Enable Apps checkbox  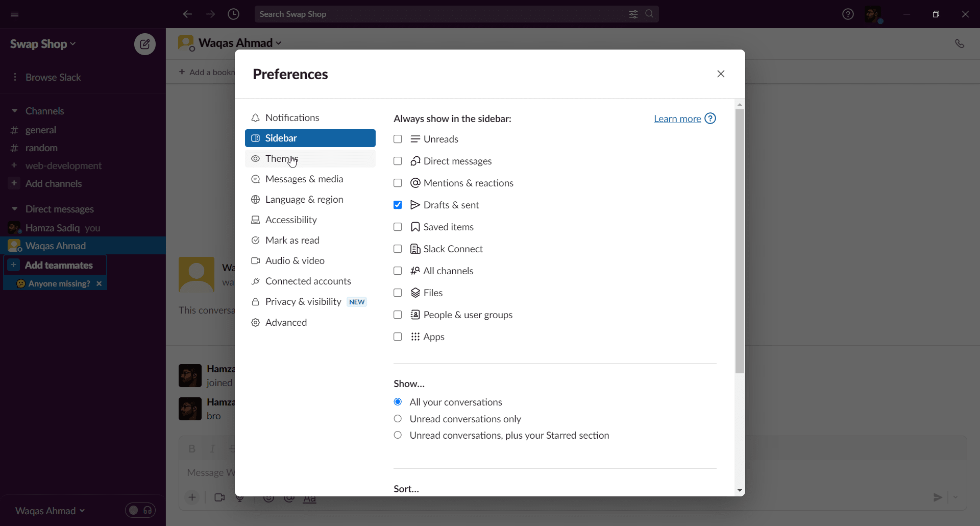[398, 337]
